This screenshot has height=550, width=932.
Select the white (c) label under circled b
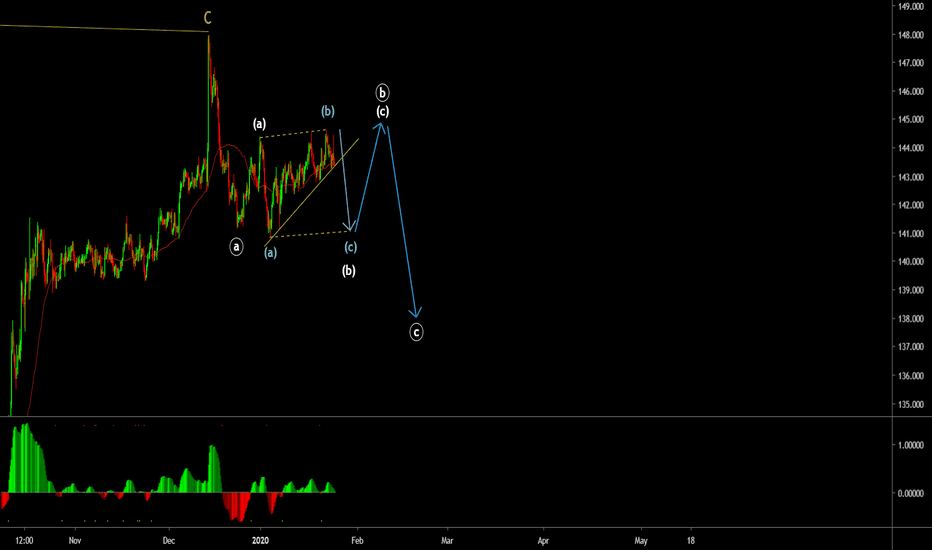(x=382, y=111)
